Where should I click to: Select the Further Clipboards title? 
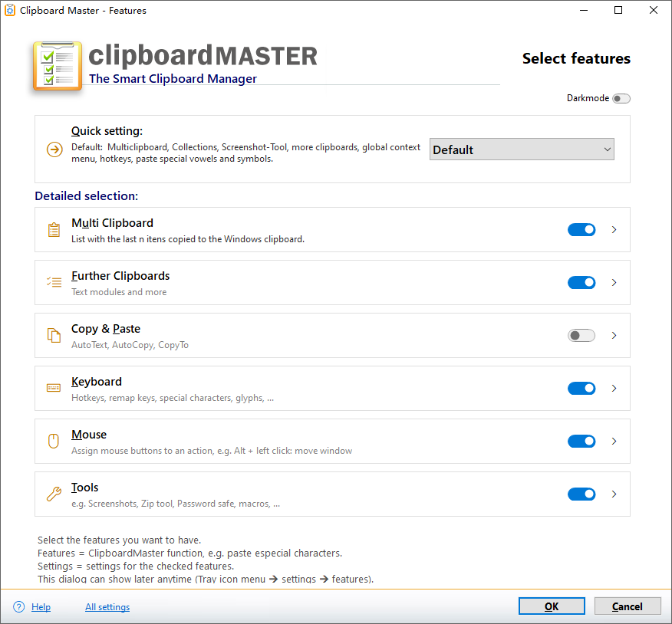tap(120, 276)
